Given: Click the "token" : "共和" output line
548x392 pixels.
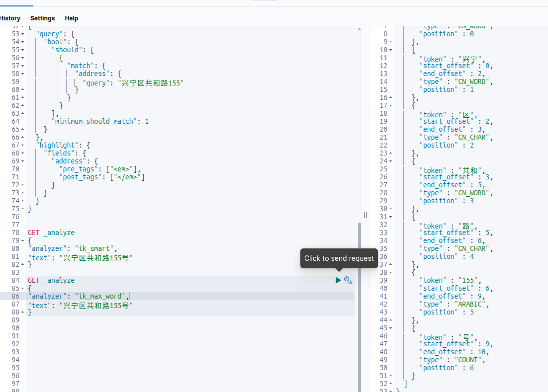Looking at the screenshot, I should pyautogui.click(x=453, y=170).
